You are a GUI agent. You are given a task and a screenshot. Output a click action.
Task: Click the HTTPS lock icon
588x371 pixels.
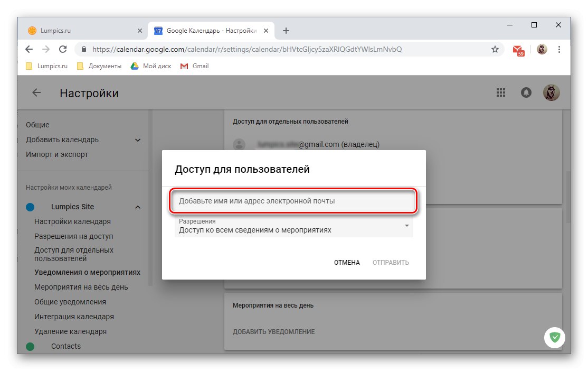coord(83,49)
